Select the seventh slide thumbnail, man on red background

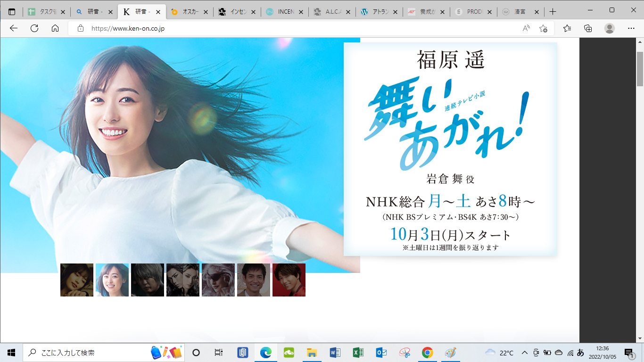tap(289, 280)
